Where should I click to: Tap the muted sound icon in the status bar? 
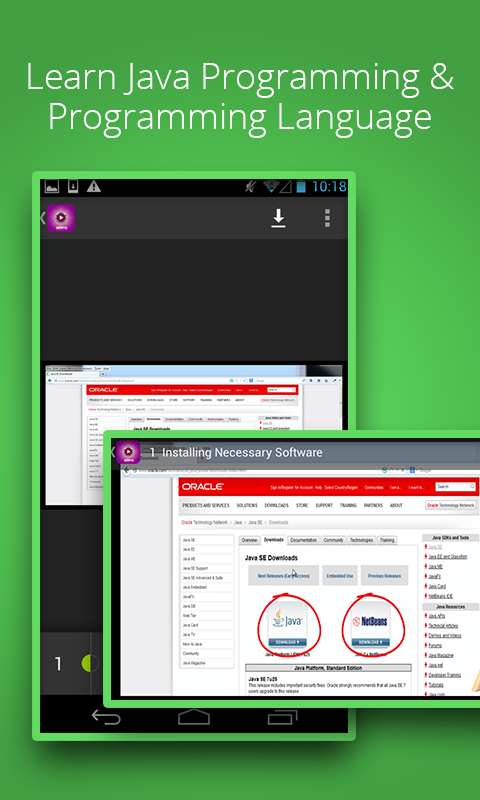click(x=250, y=186)
